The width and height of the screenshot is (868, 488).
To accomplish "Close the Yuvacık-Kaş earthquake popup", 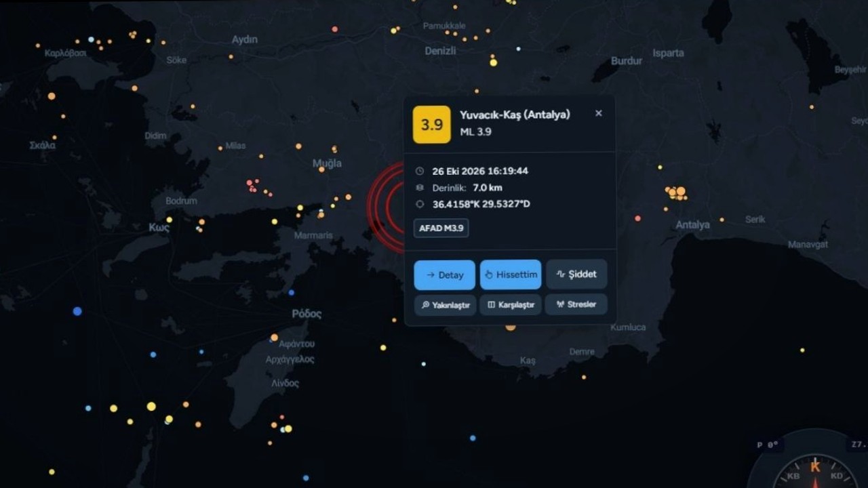I will (598, 113).
